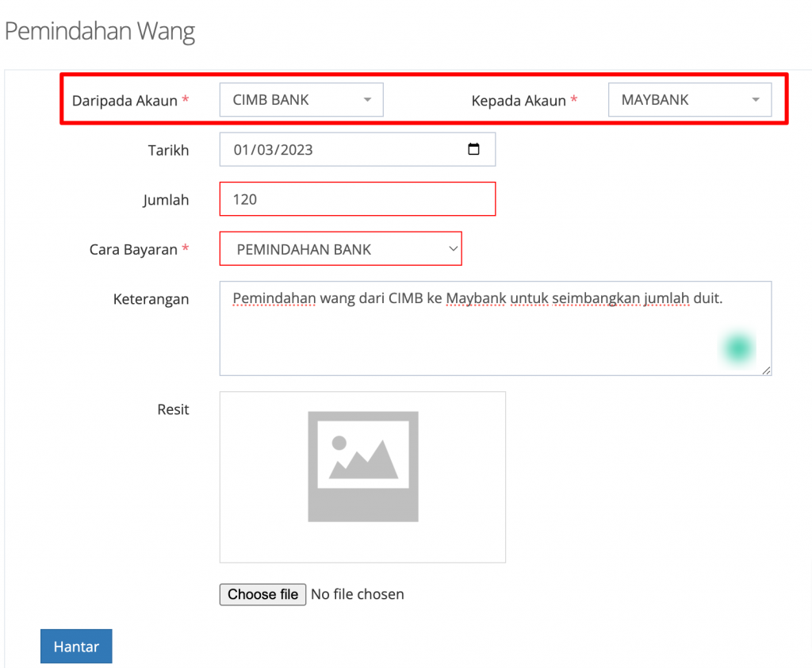Click the textarea resize handle in Keterangan
812x668 pixels.
coord(766,370)
